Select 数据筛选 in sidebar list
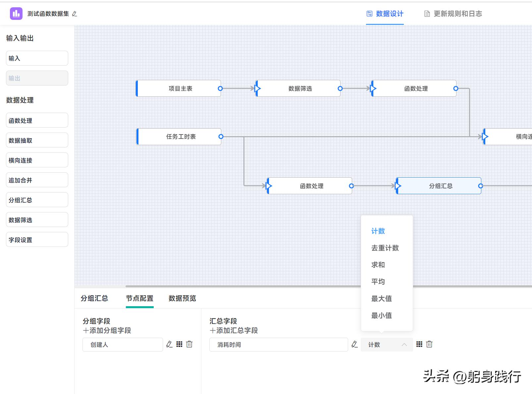The image size is (532, 394). pos(37,219)
